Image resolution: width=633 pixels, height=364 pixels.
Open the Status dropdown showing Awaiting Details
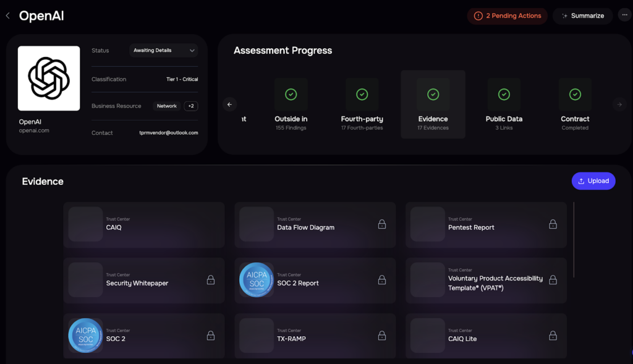(x=163, y=50)
